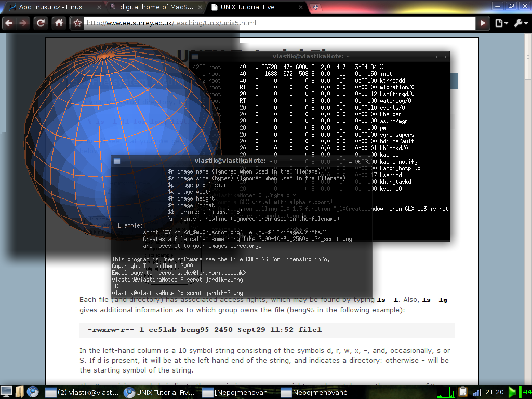The image size is (532, 399).
Task: Click the khelper process name in terminal
Action: tap(391, 114)
